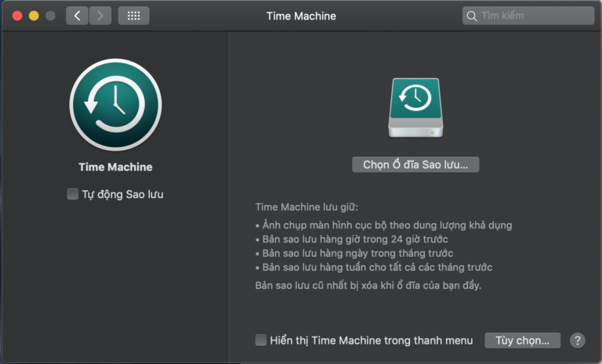Click the Time Machine label below the clock icon

(115, 167)
